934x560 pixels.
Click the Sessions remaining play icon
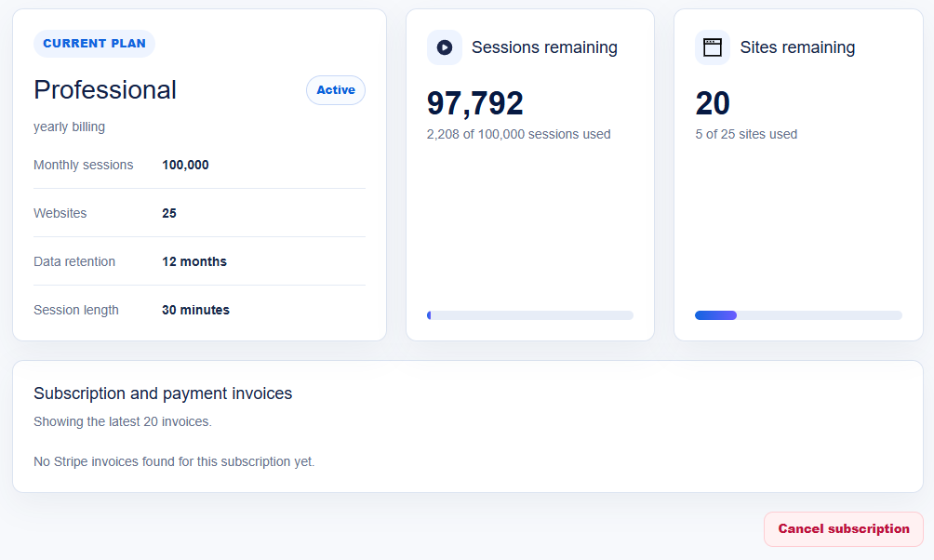445,47
